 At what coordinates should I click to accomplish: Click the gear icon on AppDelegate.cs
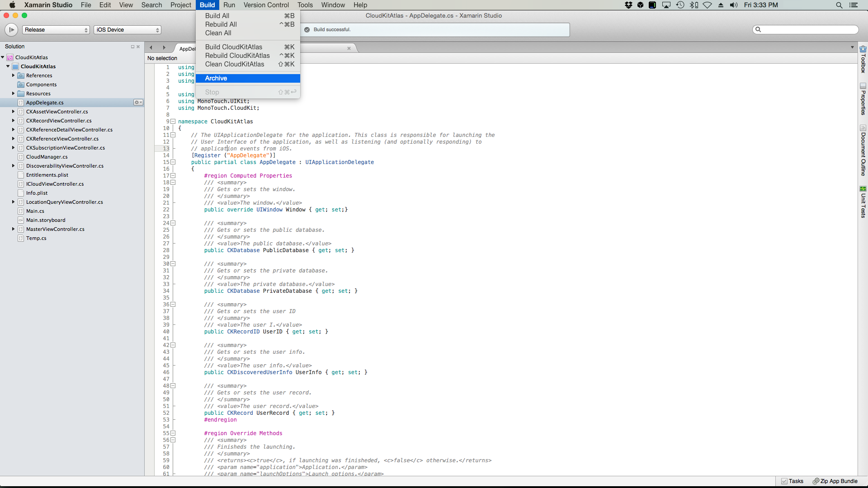coord(138,103)
